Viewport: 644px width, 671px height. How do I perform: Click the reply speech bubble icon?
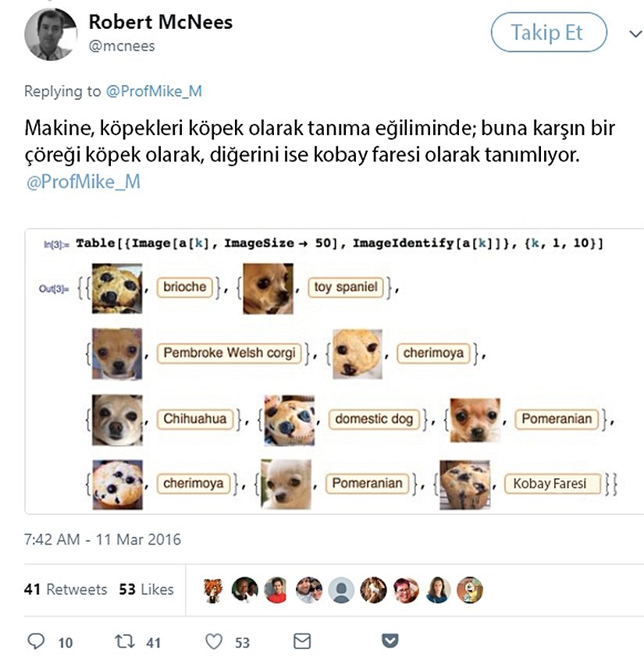click(x=35, y=642)
